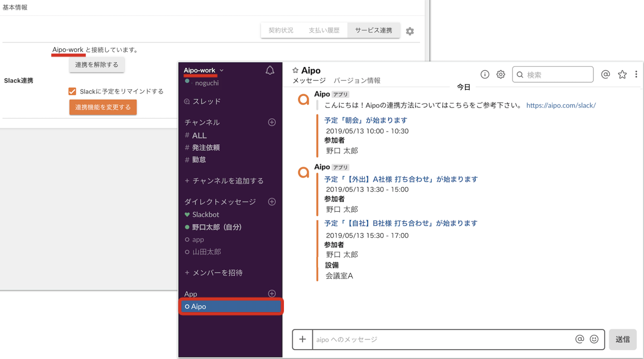Open starred items star icon
The image size is (644, 359).
pyautogui.click(x=622, y=74)
